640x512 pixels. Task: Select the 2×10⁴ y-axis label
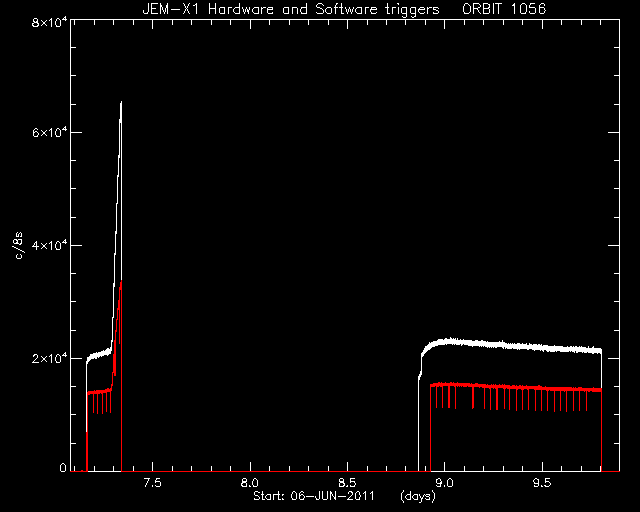click(x=49, y=358)
